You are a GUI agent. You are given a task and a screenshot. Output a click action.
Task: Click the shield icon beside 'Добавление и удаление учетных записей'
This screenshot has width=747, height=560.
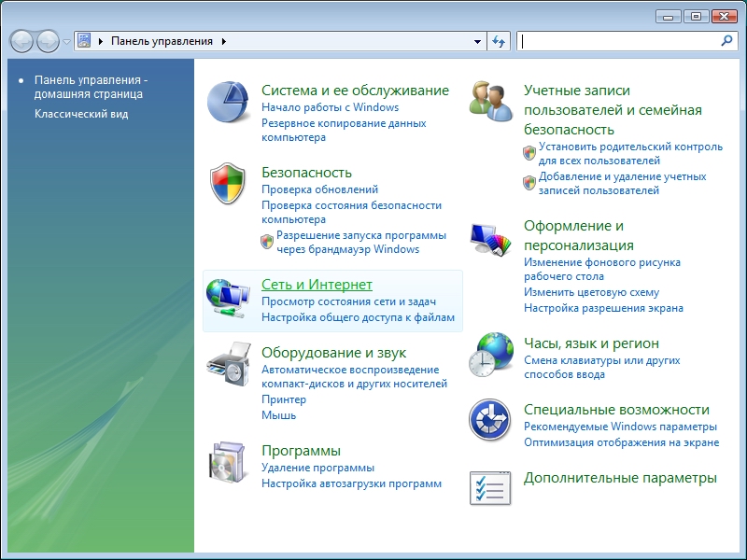[x=529, y=183]
